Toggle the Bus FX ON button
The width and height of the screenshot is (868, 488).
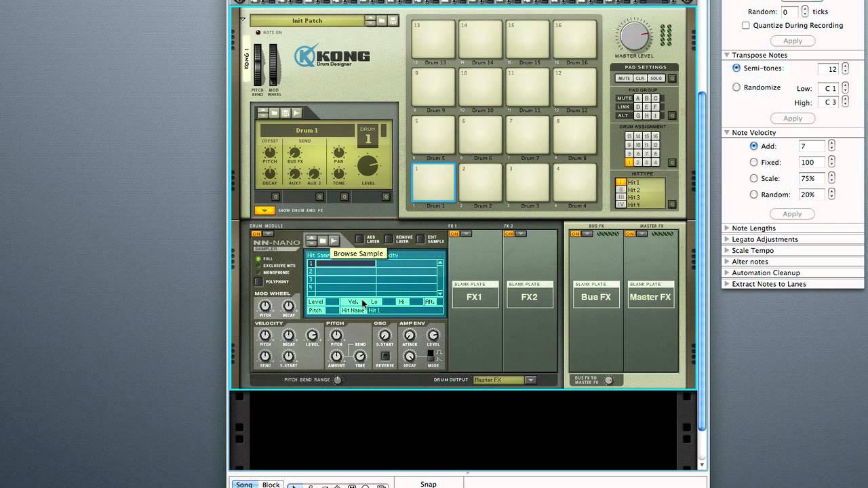coord(575,234)
